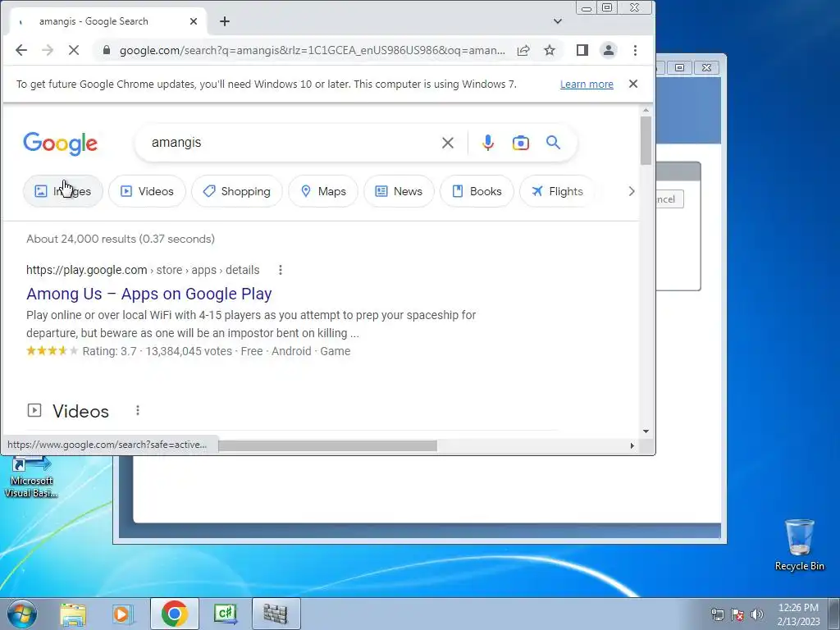Go back using Chrome's back arrow
840x630 pixels.
21,50
